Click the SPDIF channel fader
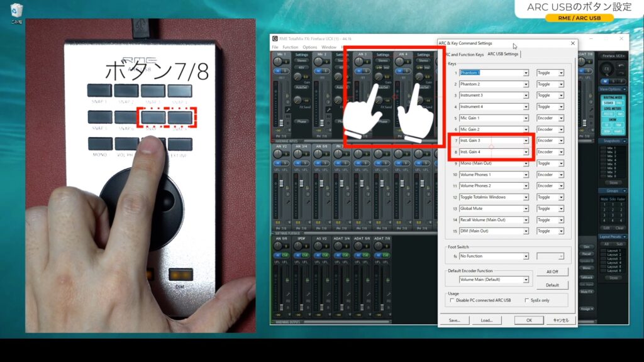Image resolution: width=644 pixels, height=362 pixels. (x=301, y=307)
